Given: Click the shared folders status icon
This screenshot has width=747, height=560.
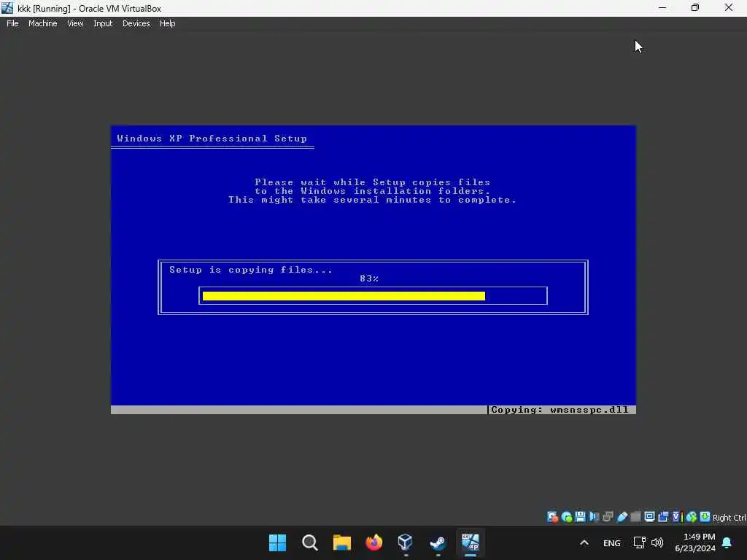Looking at the screenshot, I should coord(635,517).
